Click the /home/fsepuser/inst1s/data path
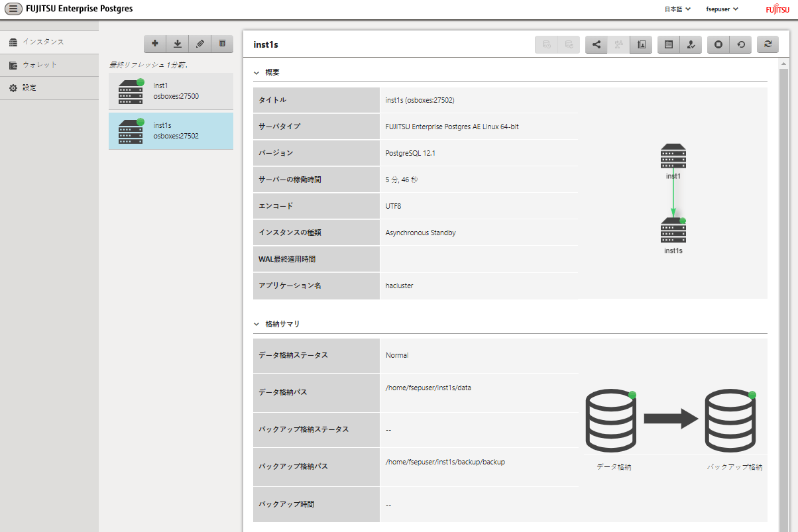The image size is (798, 532). pos(428,388)
